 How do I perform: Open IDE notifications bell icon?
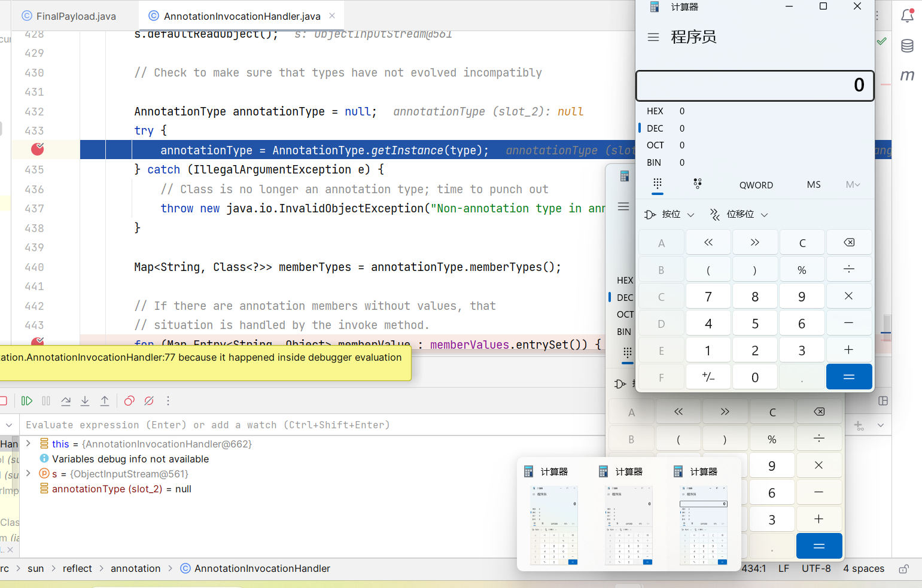point(907,16)
